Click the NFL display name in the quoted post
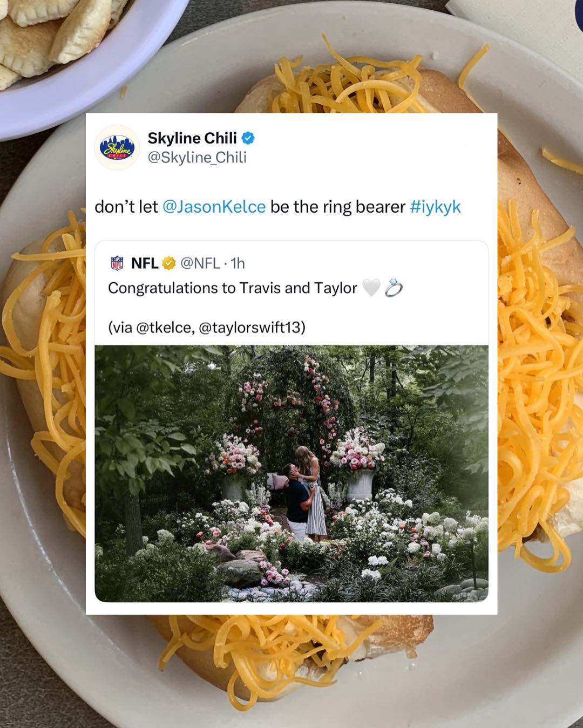This screenshot has height=728, width=583. [x=145, y=263]
